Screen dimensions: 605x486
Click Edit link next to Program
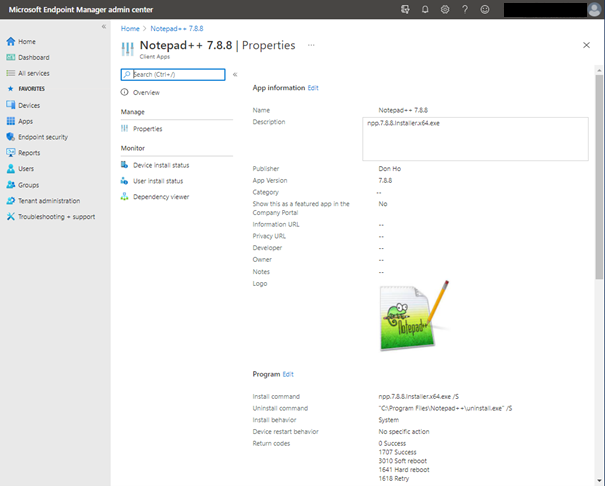[288, 374]
